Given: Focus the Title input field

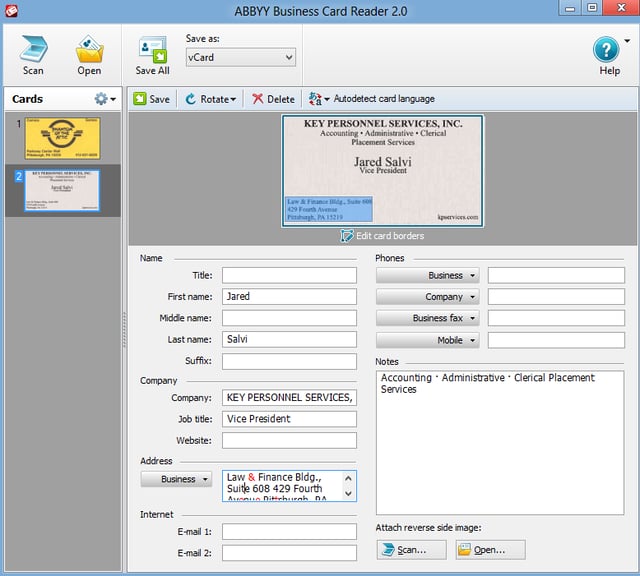Looking at the screenshot, I should pos(289,275).
